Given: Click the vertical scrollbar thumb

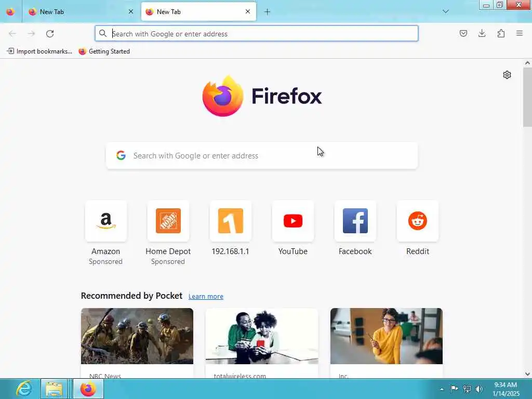Looking at the screenshot, I should (527, 97).
